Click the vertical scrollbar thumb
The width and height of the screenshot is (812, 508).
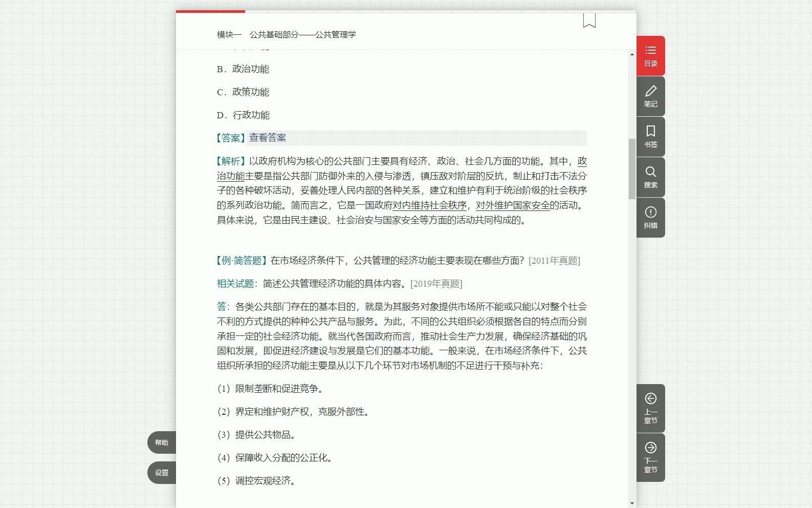(632, 169)
